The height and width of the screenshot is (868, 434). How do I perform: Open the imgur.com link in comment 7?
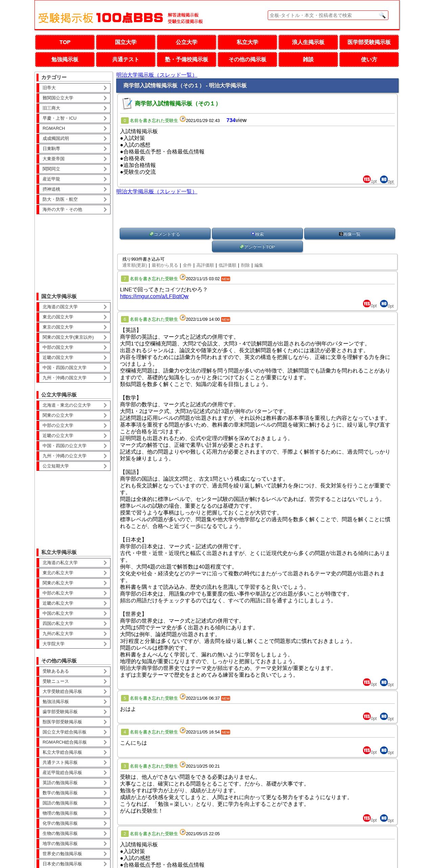click(x=154, y=296)
